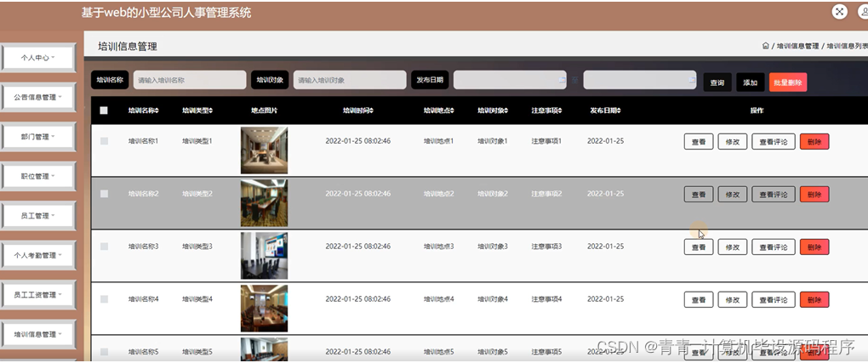Focus the 培训名称 search input field
The height and width of the screenshot is (363, 868).
click(x=189, y=80)
